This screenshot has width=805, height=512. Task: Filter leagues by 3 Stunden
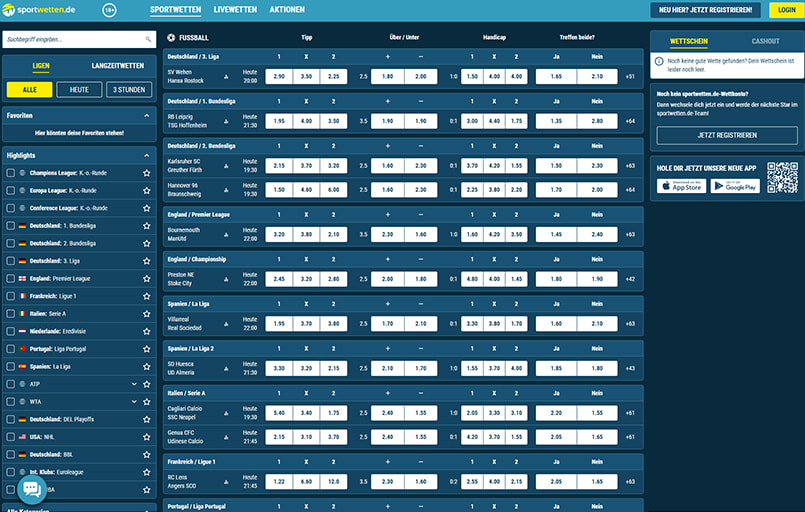(x=129, y=89)
